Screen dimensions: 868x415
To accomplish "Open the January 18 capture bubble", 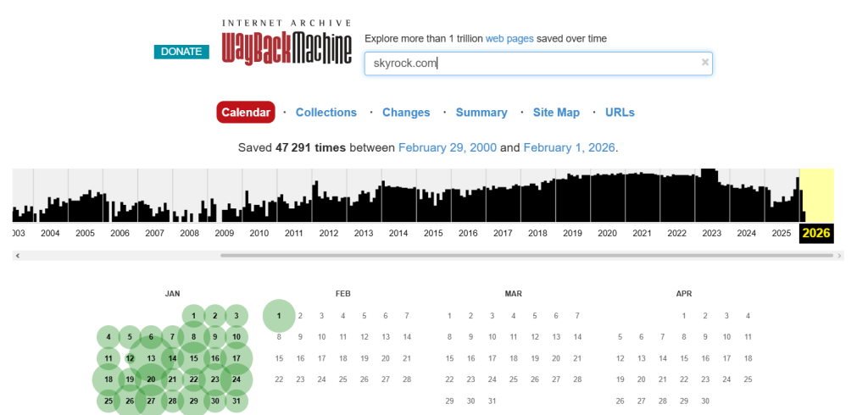I will coord(108,379).
